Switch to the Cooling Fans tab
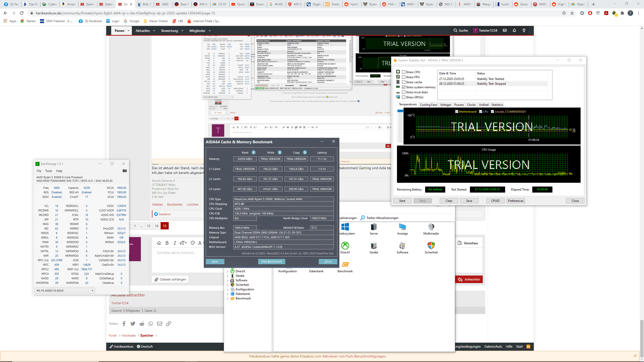 point(428,105)
